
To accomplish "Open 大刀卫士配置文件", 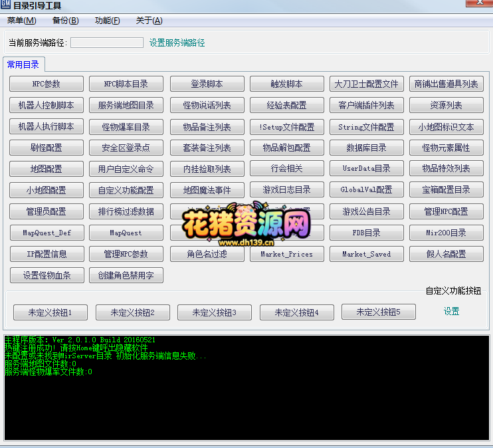I will [x=367, y=84].
